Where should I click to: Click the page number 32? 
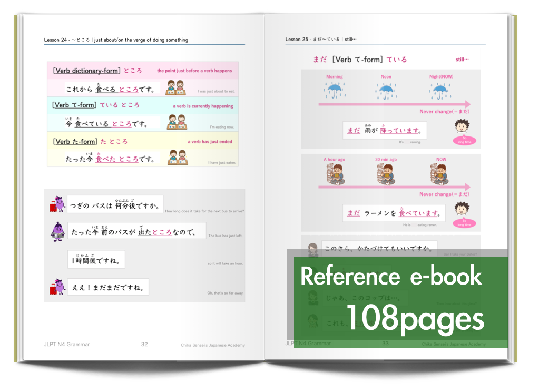pos(144,344)
